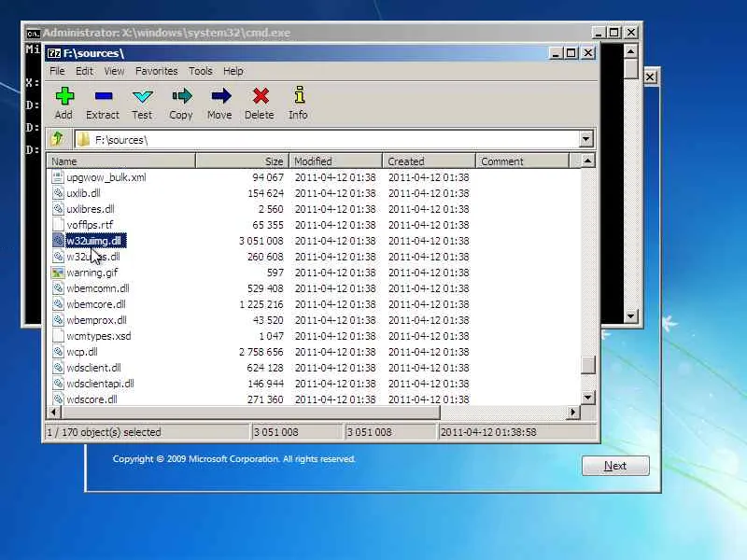747x560 pixels.
Task: Click the F:\sources\ address field
Action: [327, 139]
